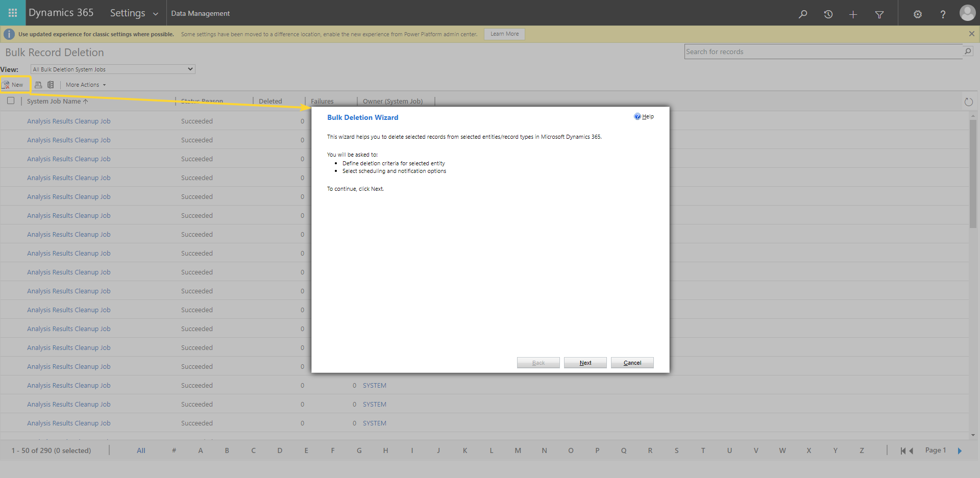Select Data Management in the navigation bar
Image resolution: width=980 pixels, height=478 pixels.
point(200,13)
